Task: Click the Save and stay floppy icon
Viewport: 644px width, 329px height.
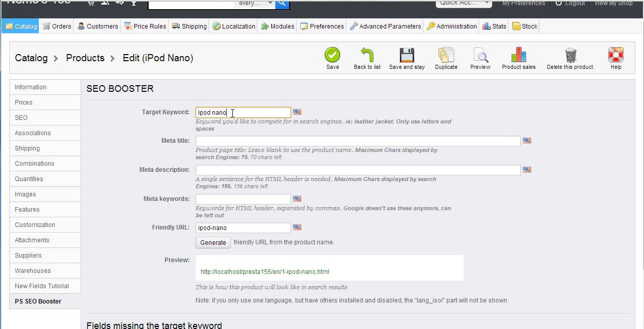Action: pyautogui.click(x=407, y=55)
